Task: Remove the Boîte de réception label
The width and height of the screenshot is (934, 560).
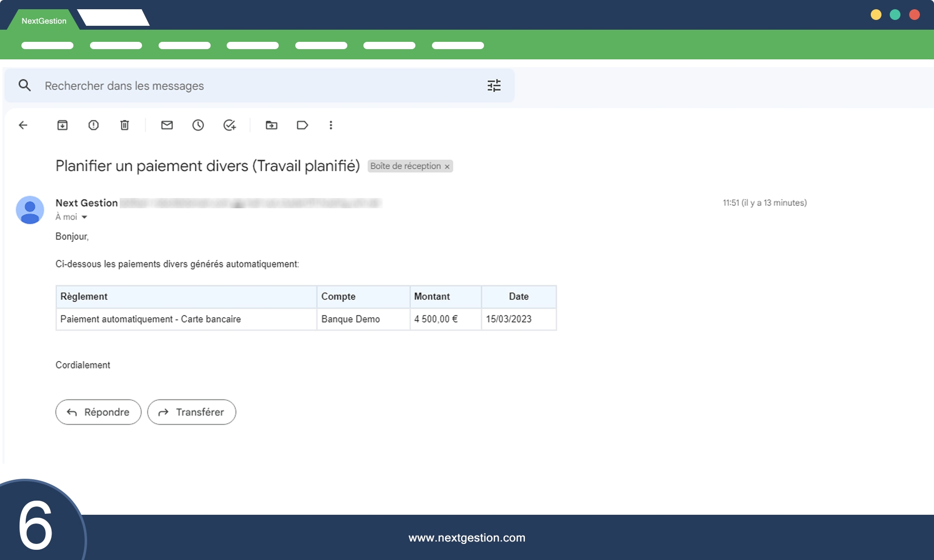Action: click(447, 166)
